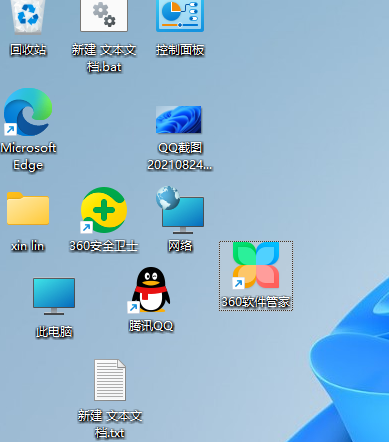389x442 pixels.
Task: Select the Microsoft Edge shortcut icon
Action: point(28,112)
